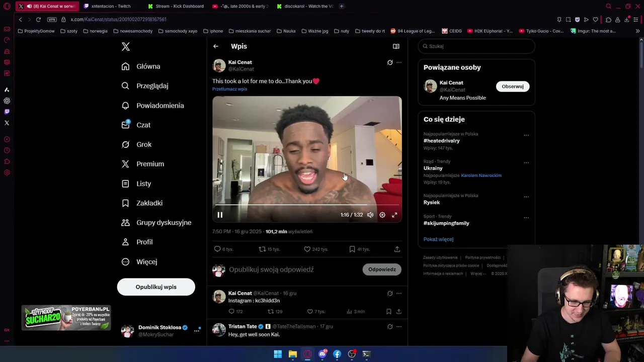The image size is (644, 362).
Task: Open more options on Tristan Tate reply
Action: [399, 326]
